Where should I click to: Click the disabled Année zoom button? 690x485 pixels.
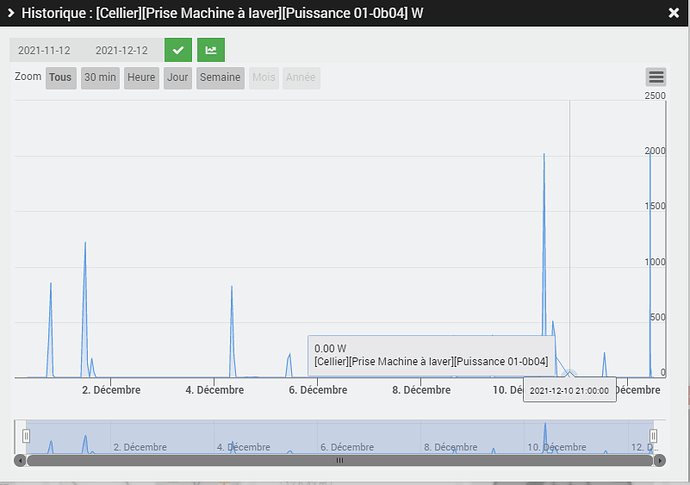click(x=301, y=77)
